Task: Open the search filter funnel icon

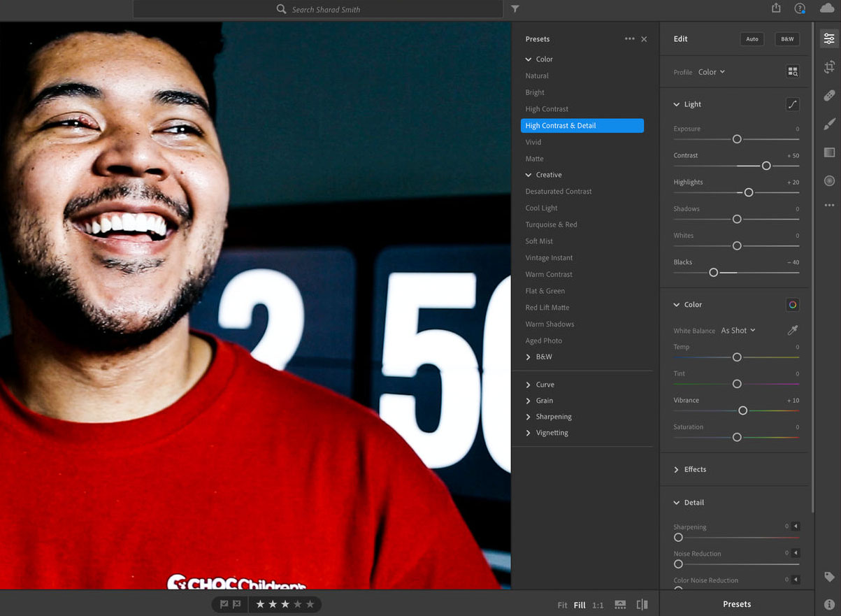Action: click(515, 9)
